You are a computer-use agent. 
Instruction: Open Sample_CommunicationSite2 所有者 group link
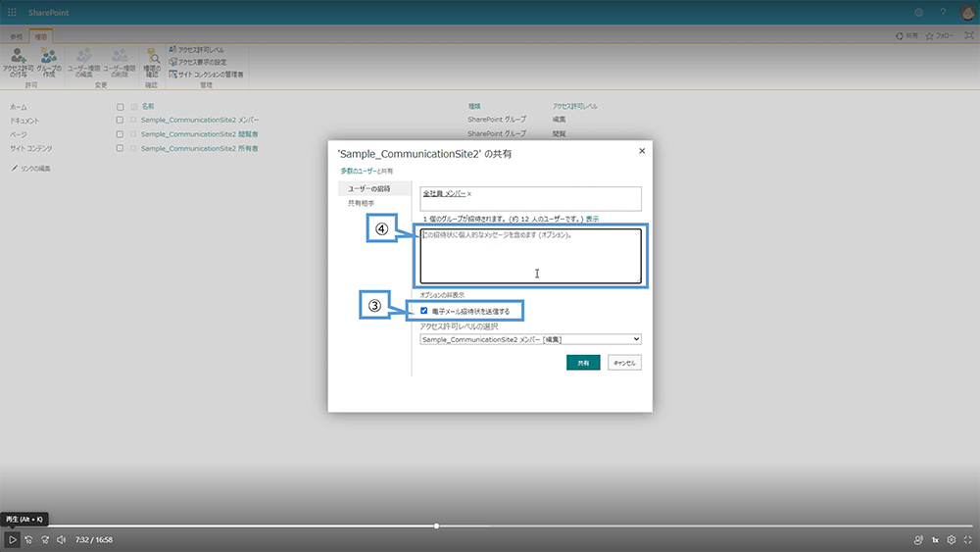tap(199, 148)
